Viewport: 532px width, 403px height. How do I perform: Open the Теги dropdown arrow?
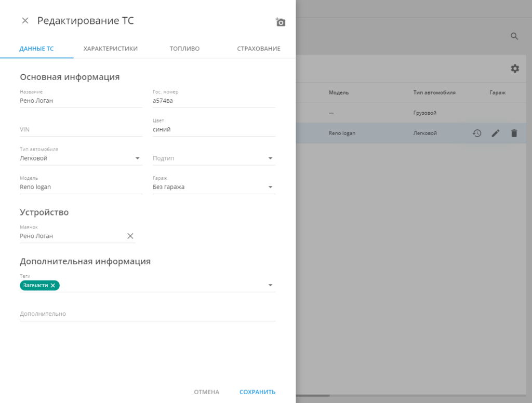point(270,286)
